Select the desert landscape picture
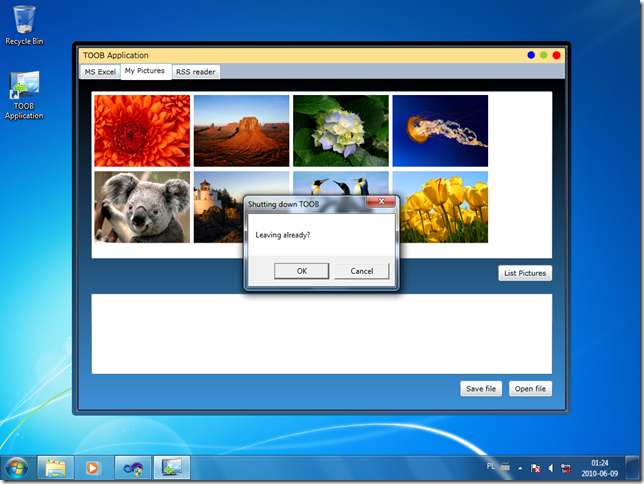This screenshot has height=484, width=644. 242,131
